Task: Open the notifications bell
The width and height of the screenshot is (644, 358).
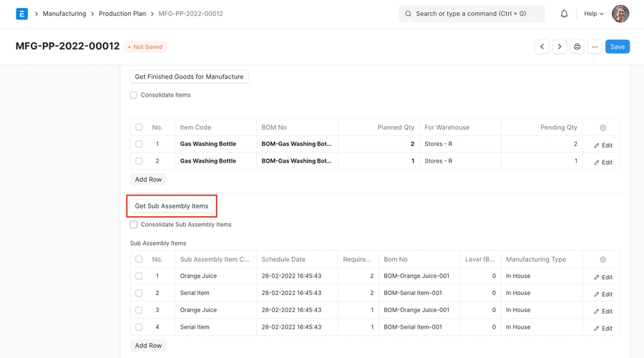Action: tap(564, 14)
